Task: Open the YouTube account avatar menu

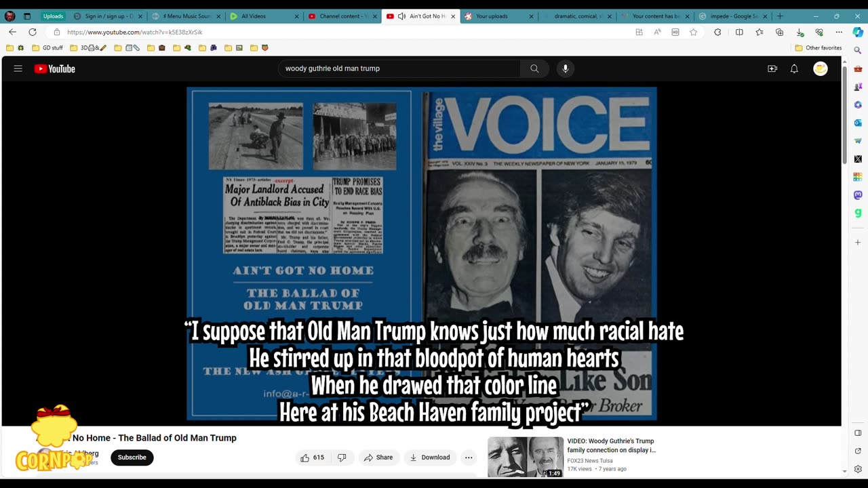Action: click(821, 68)
